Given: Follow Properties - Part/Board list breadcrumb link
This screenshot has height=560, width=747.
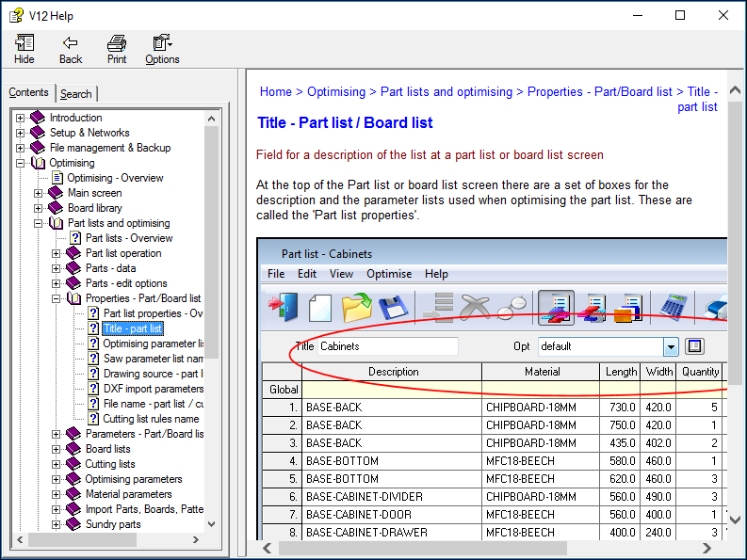Looking at the screenshot, I should tap(599, 91).
